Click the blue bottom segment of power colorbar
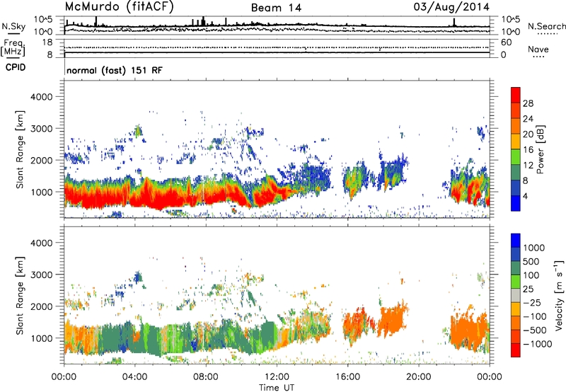Screen dimensions: 566x392 (516, 203)
